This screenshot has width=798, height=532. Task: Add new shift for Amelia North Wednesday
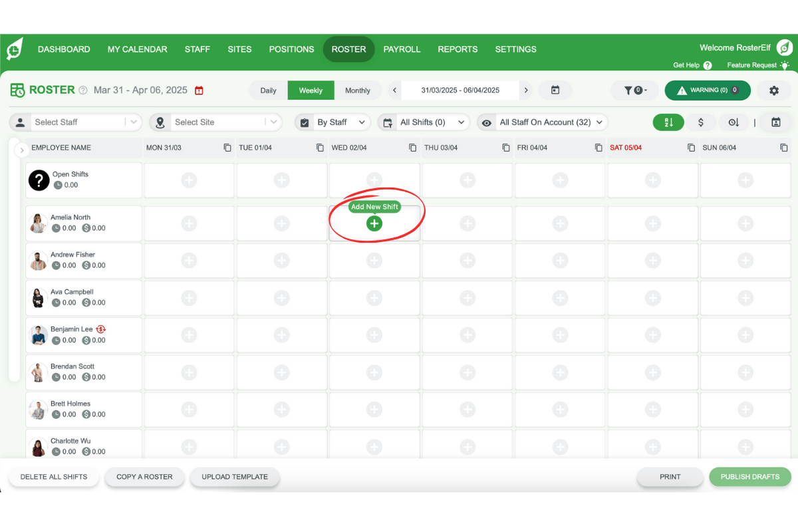tap(374, 223)
